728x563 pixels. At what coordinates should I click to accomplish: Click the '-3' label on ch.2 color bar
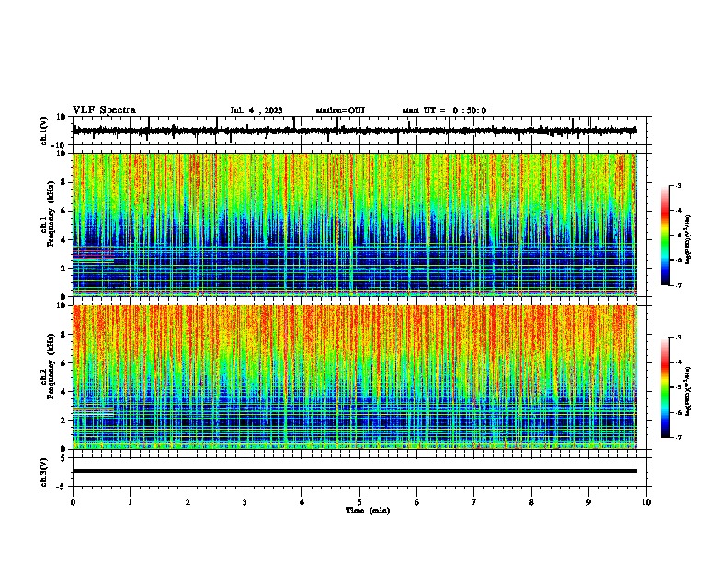click(x=677, y=338)
